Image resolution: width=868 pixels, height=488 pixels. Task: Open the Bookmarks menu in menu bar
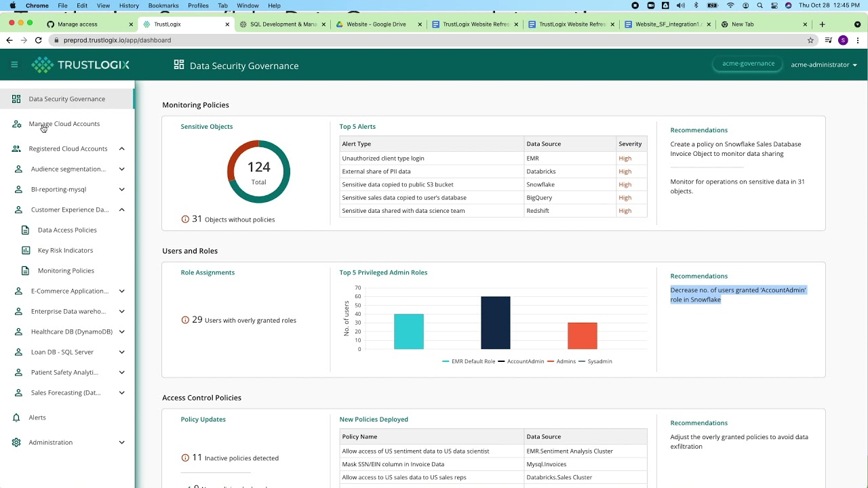tap(163, 5)
